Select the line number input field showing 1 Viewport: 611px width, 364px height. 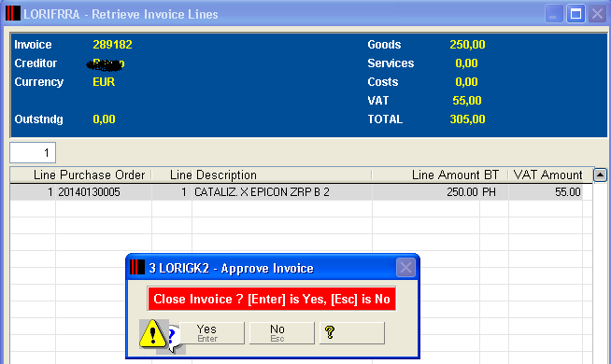tap(33, 153)
